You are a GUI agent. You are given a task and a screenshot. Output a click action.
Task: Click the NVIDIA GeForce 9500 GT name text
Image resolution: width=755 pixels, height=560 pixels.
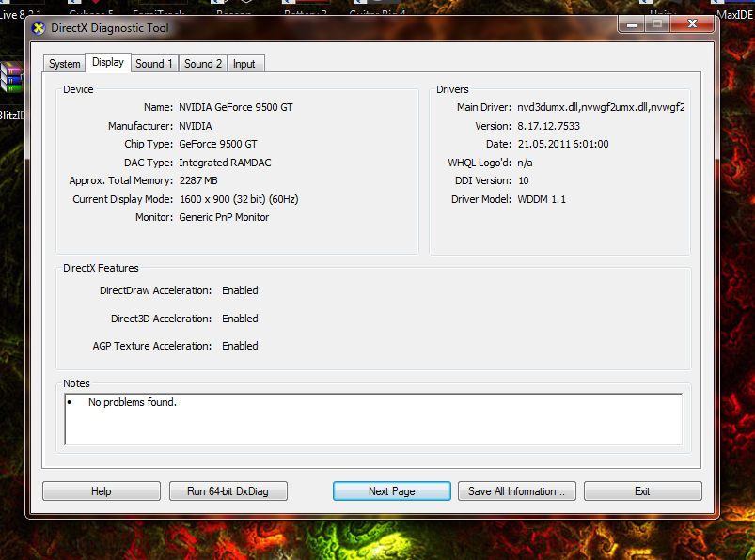pyautogui.click(x=235, y=107)
